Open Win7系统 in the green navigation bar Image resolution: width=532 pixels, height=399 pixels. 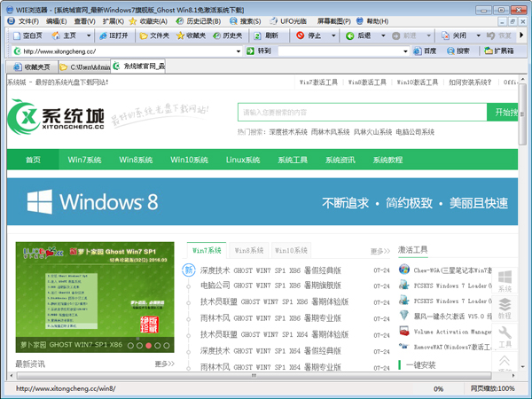[84, 160]
